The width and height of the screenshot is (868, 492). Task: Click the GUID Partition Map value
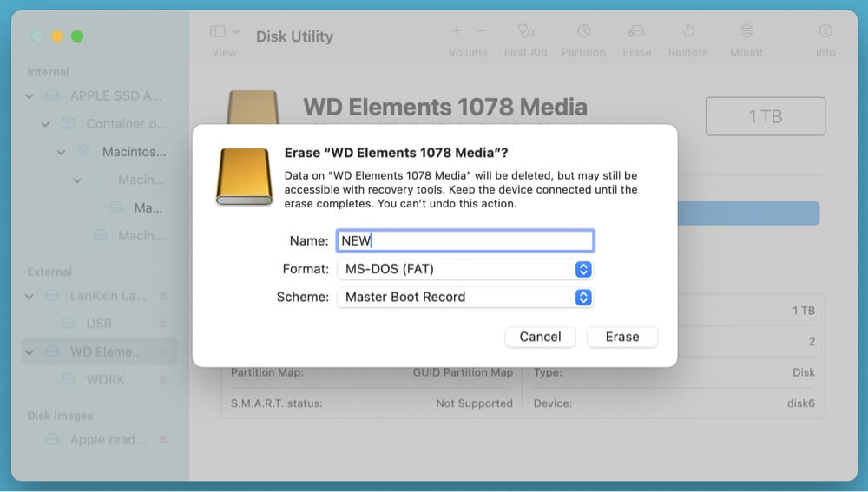463,372
